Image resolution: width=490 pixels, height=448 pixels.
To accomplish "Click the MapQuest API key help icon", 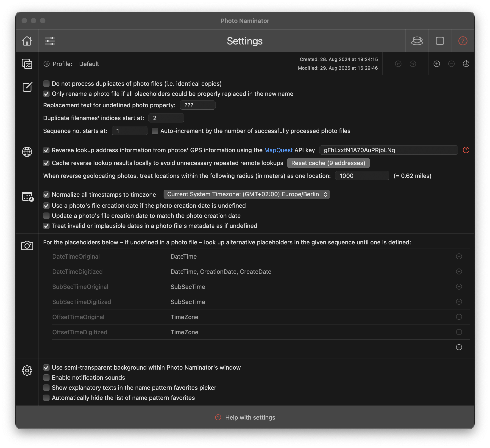I will (466, 150).
